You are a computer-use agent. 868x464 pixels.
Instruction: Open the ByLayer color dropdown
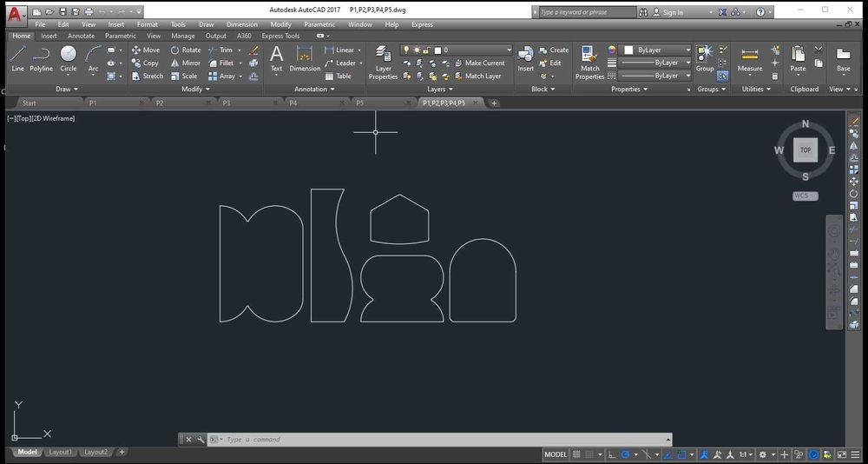655,50
